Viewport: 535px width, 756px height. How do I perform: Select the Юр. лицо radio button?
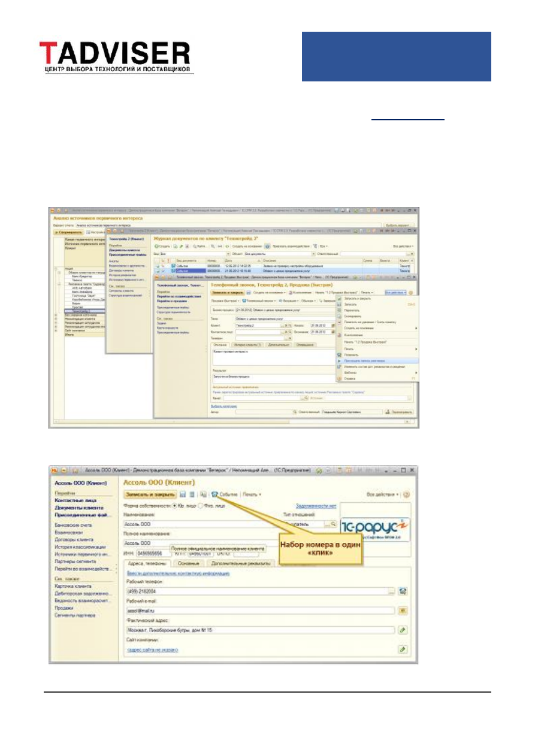[x=174, y=506]
